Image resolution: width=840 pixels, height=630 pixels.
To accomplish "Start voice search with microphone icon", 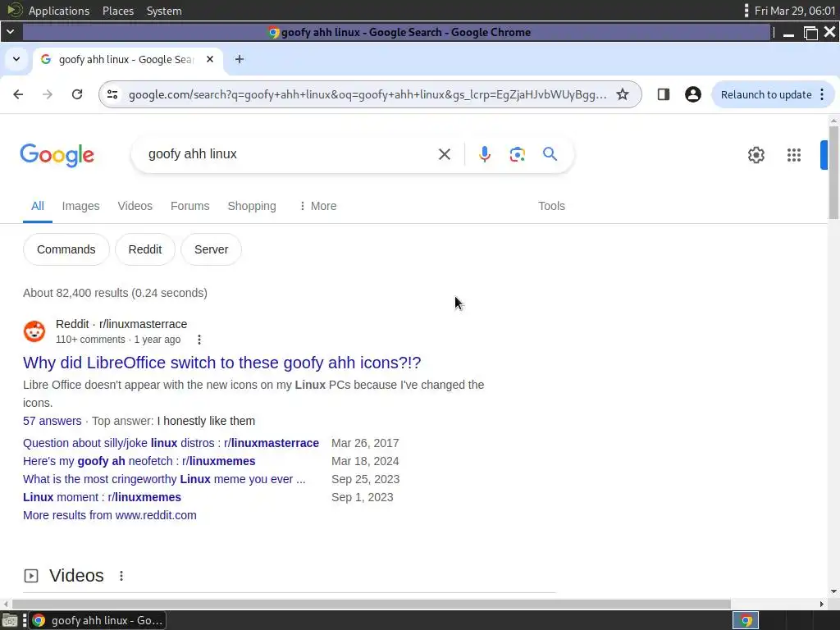I will [x=484, y=154].
